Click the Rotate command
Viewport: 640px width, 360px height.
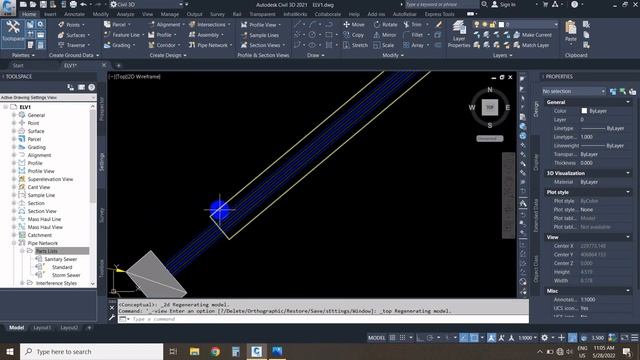click(x=385, y=24)
